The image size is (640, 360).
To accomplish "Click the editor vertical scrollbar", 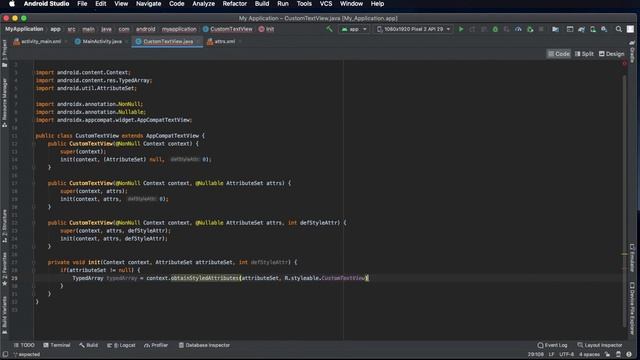I will pos(624,200).
